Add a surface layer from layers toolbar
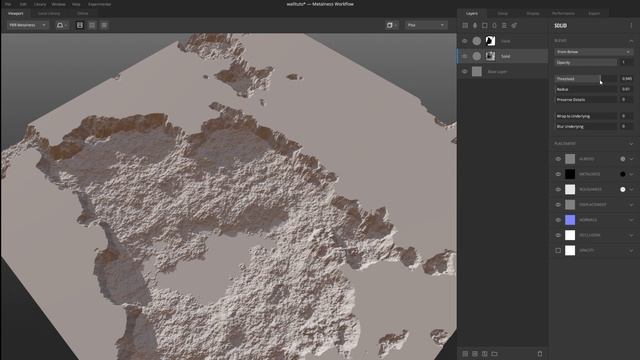Image resolution: width=640 pixels, height=360 pixels. 465,25
